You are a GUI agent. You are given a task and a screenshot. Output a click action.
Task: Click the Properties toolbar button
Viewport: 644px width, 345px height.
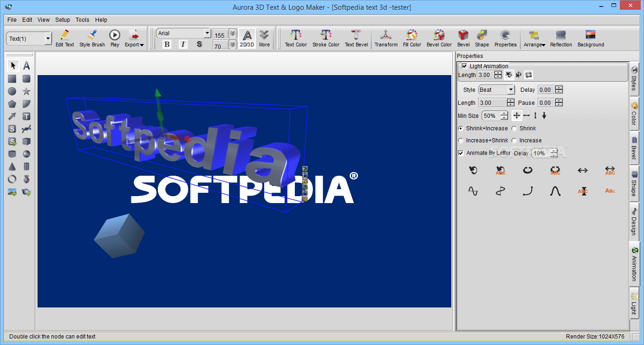click(506, 38)
